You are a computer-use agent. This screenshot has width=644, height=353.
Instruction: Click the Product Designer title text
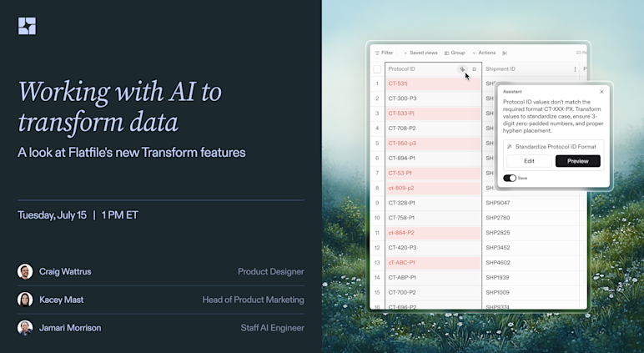pyautogui.click(x=271, y=271)
